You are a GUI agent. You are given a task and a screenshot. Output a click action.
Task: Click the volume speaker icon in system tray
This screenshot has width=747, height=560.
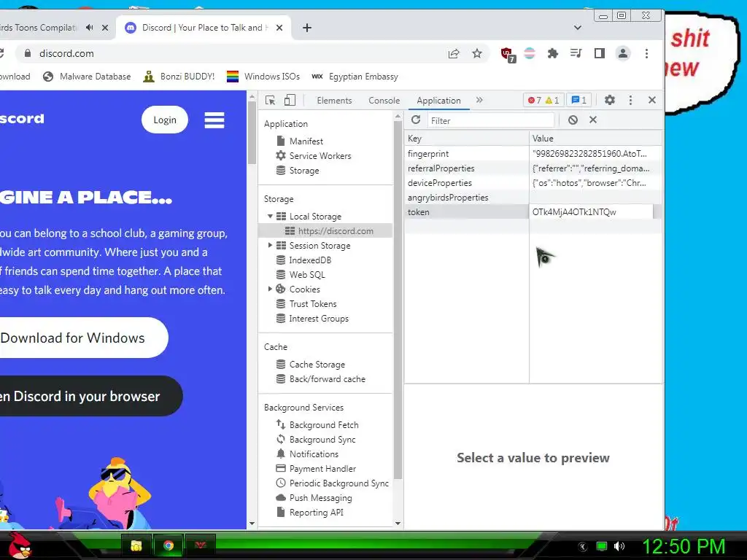(619, 546)
